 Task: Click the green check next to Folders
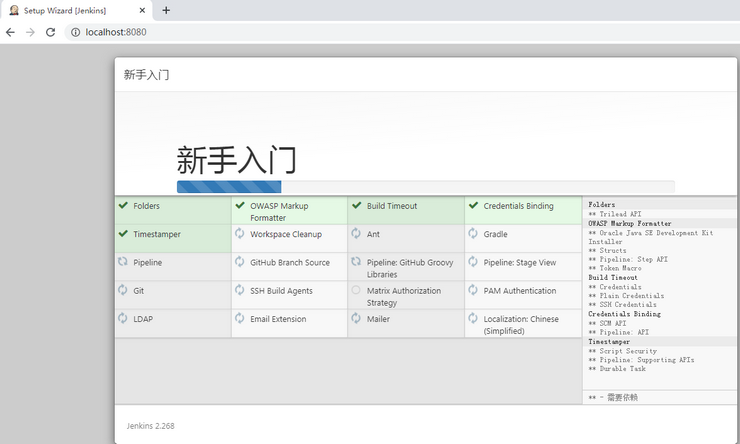[x=123, y=205]
